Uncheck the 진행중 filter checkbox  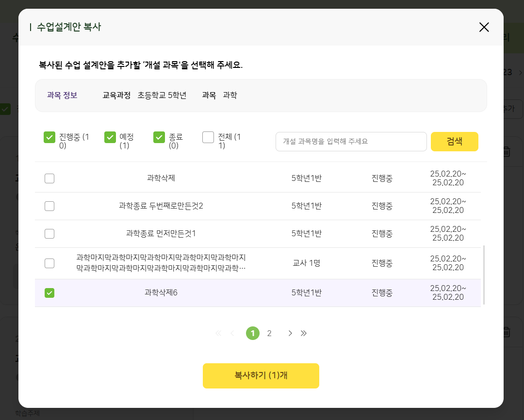tap(49, 137)
